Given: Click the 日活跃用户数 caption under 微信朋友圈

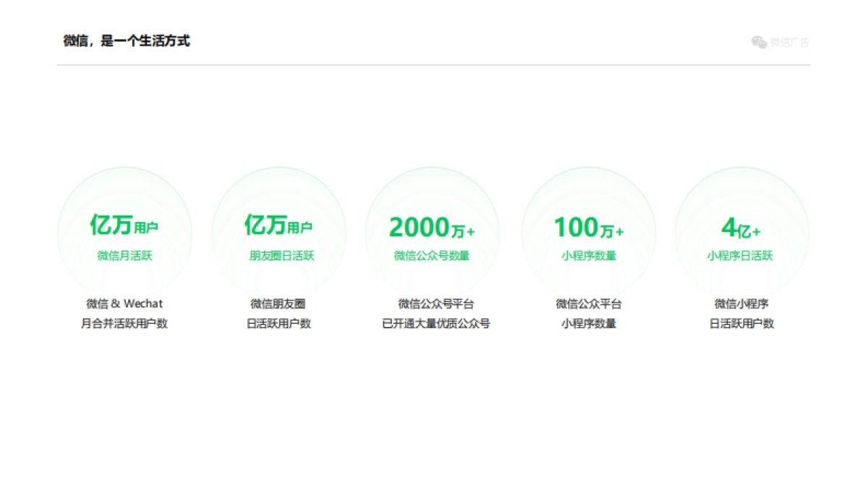Looking at the screenshot, I should (278, 323).
